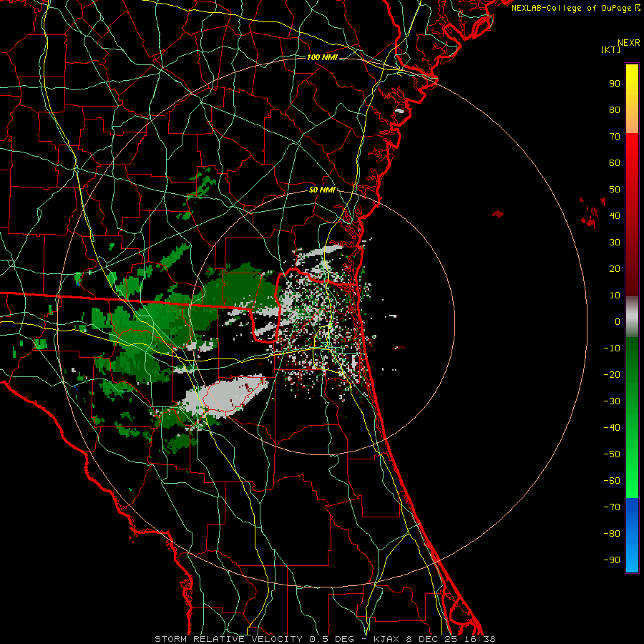644x644 pixels.
Task: Click the positive 60 scale value
Action: (615, 162)
